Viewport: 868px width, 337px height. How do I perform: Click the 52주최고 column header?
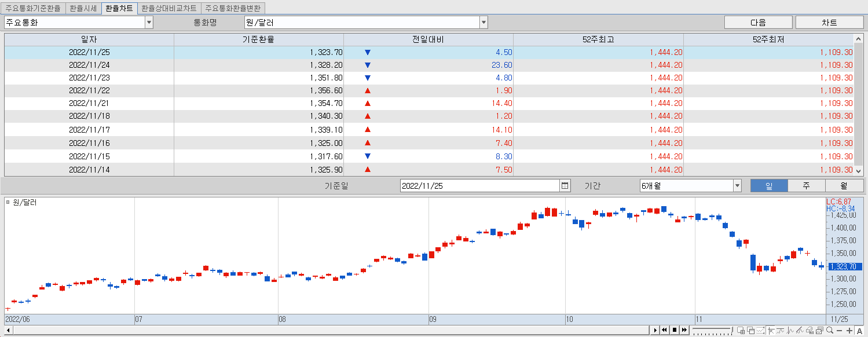[x=598, y=39]
